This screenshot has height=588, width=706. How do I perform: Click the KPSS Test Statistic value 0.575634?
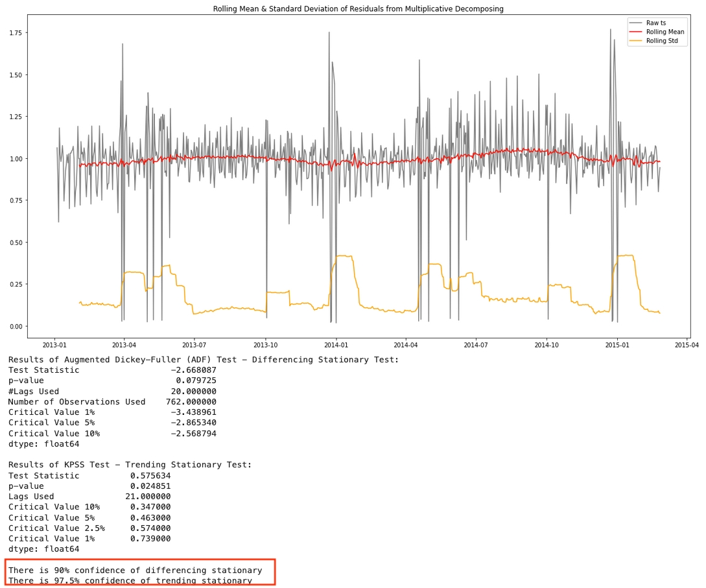point(150,475)
